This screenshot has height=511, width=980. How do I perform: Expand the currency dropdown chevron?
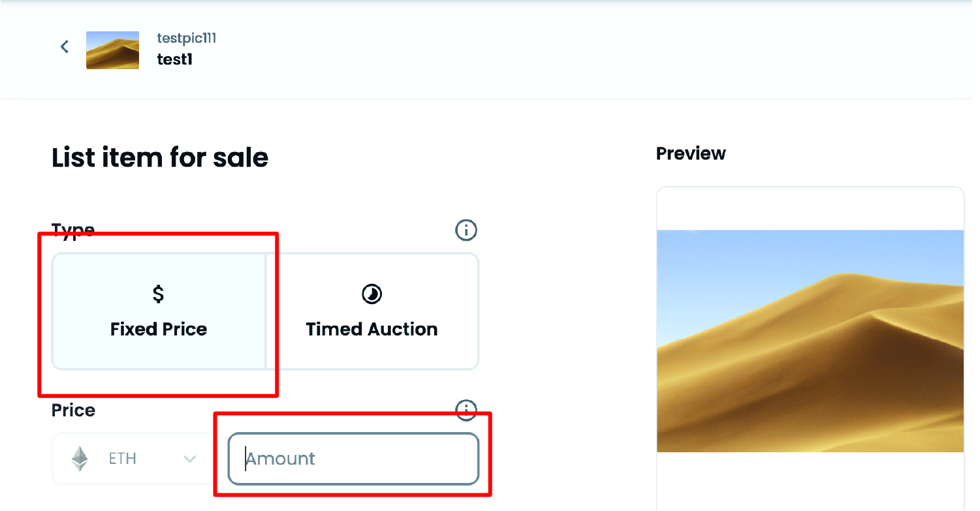click(x=189, y=459)
